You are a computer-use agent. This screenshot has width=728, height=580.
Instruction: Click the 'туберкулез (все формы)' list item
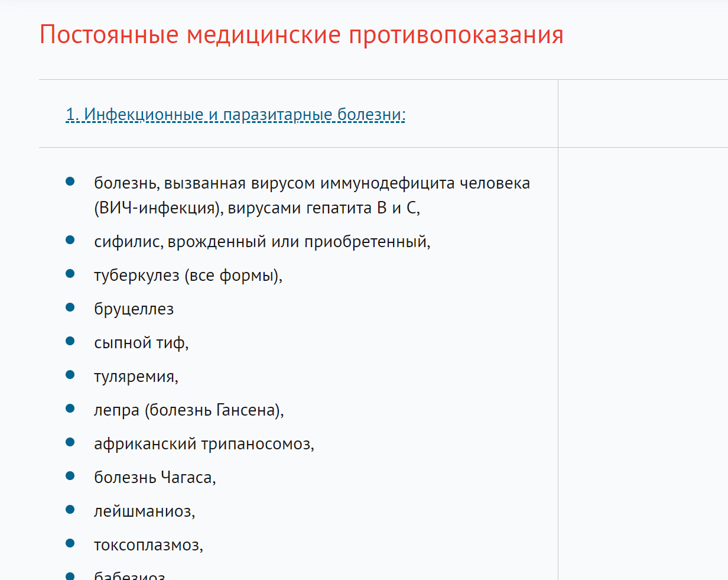click(x=188, y=276)
